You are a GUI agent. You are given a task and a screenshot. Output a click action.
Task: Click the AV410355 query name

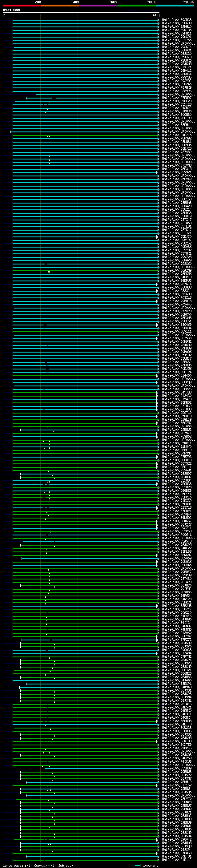click(11, 10)
